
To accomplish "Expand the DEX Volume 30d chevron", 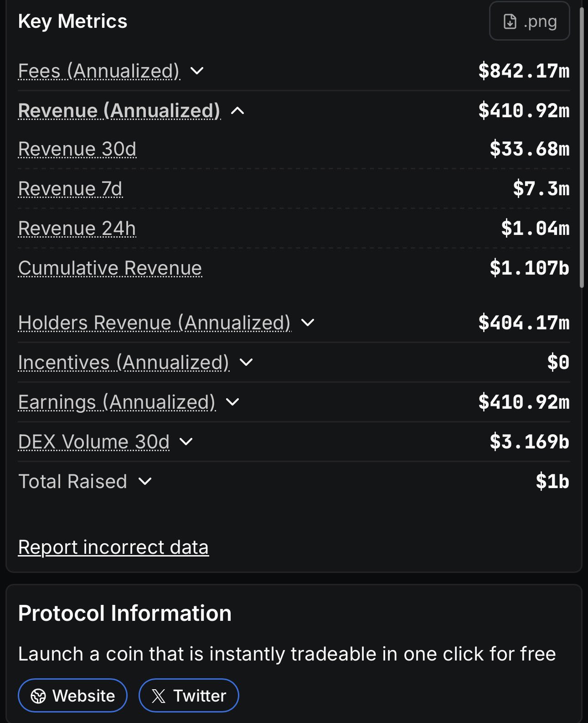I will coord(186,442).
